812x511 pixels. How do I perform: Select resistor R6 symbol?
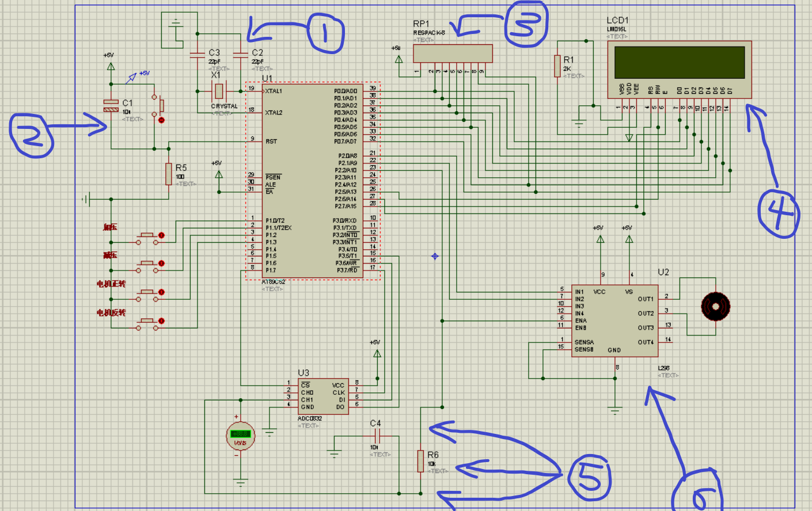pyautogui.click(x=420, y=462)
